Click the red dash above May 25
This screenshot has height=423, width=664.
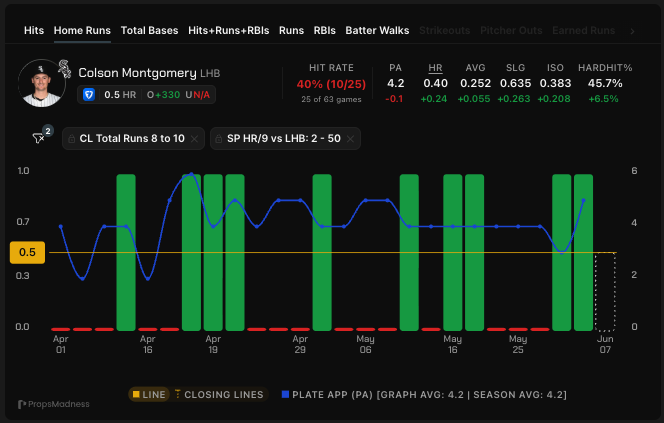pos(518,329)
